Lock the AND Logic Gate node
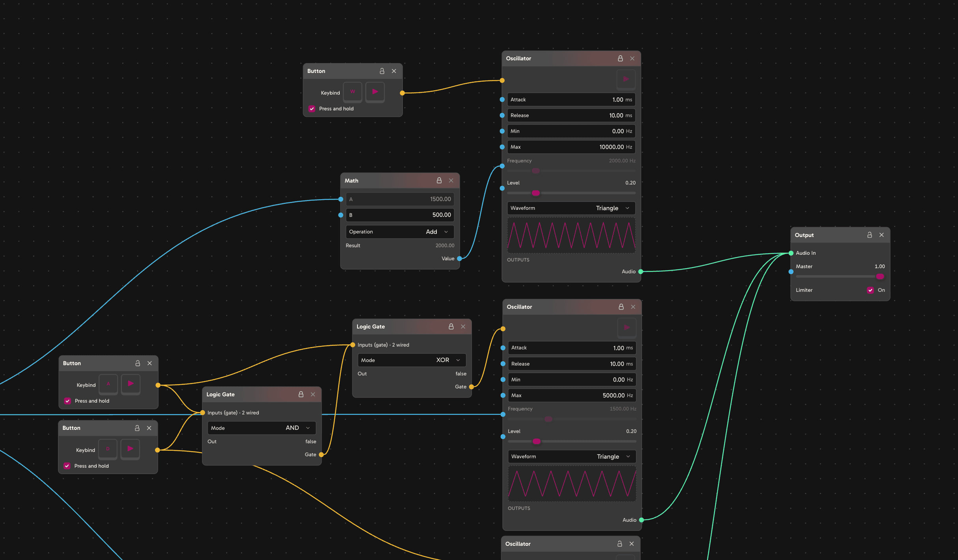Image resolution: width=958 pixels, height=560 pixels. pos(301,394)
